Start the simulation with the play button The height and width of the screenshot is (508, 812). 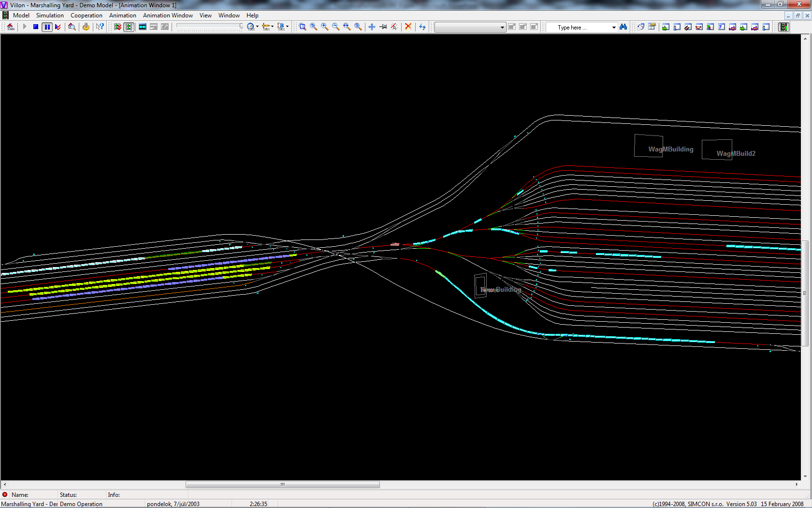click(x=24, y=27)
